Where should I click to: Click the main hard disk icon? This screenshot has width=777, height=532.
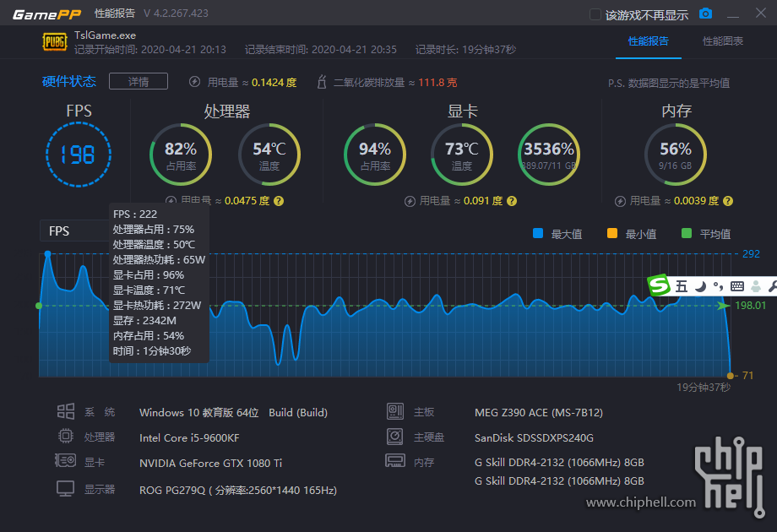point(395,437)
